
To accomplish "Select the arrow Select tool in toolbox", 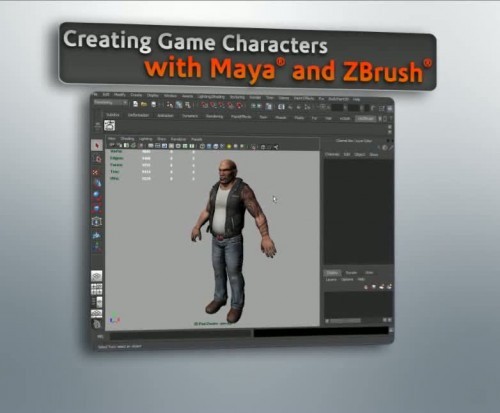I will coord(97,145).
